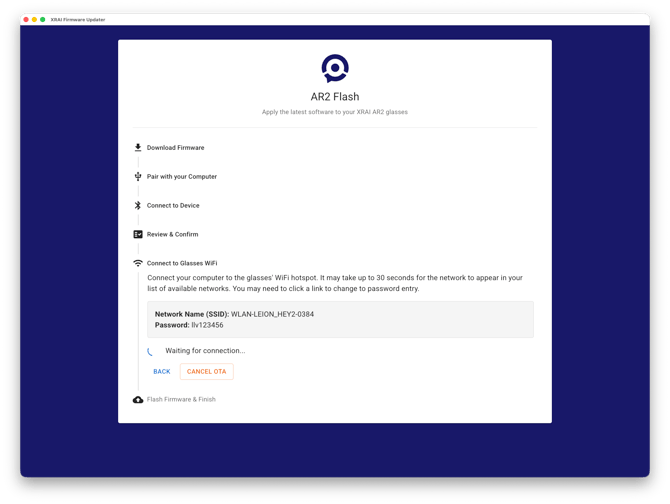Click the SSID value WLAN-LEION_HEY2-0384
Image resolution: width=670 pixels, height=504 pixels.
(x=272, y=314)
